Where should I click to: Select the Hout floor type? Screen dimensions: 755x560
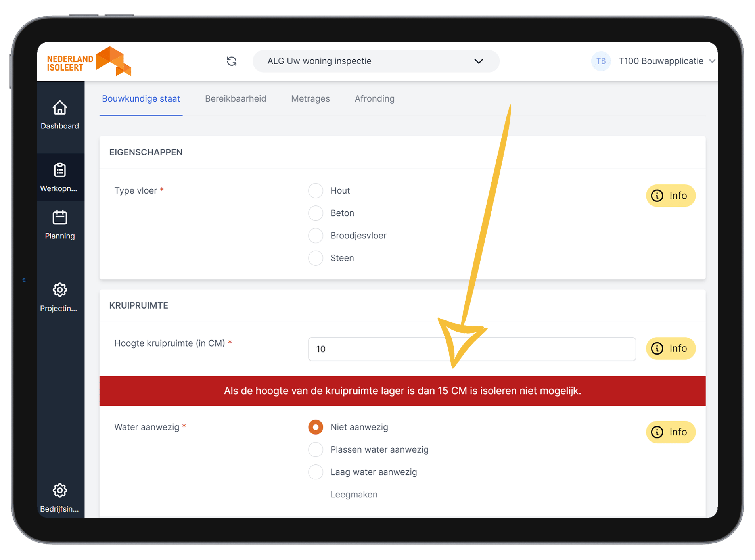point(316,191)
